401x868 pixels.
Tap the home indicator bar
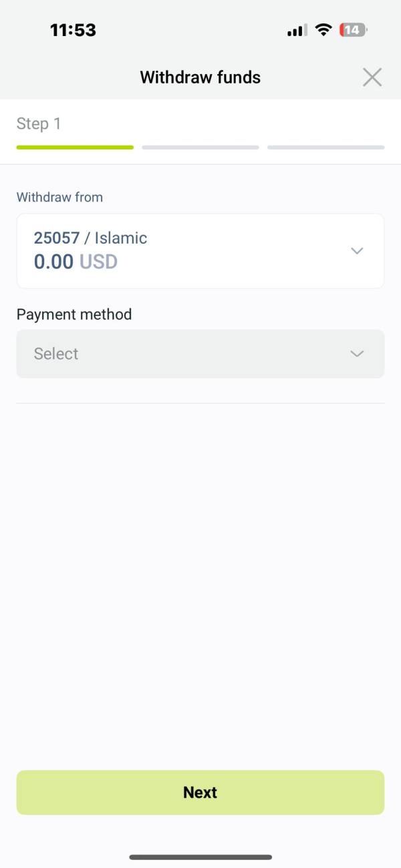click(x=200, y=857)
